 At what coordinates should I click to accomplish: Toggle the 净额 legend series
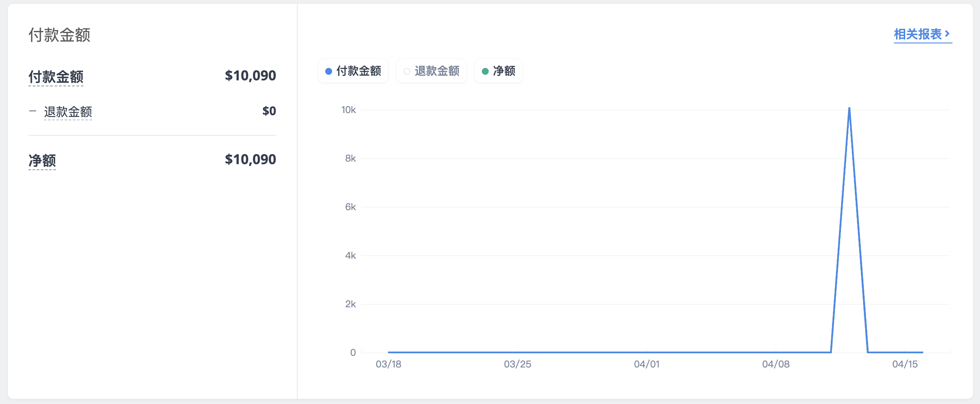[x=499, y=71]
